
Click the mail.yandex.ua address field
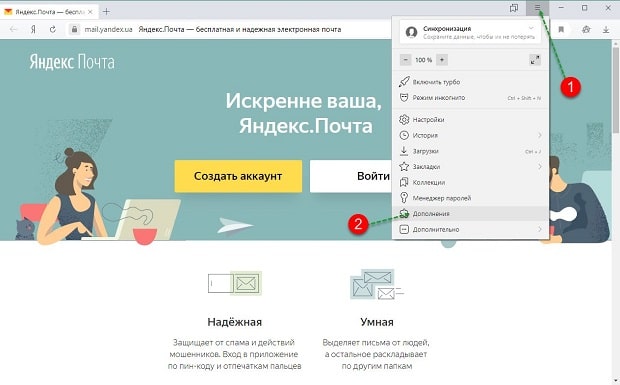108,29
